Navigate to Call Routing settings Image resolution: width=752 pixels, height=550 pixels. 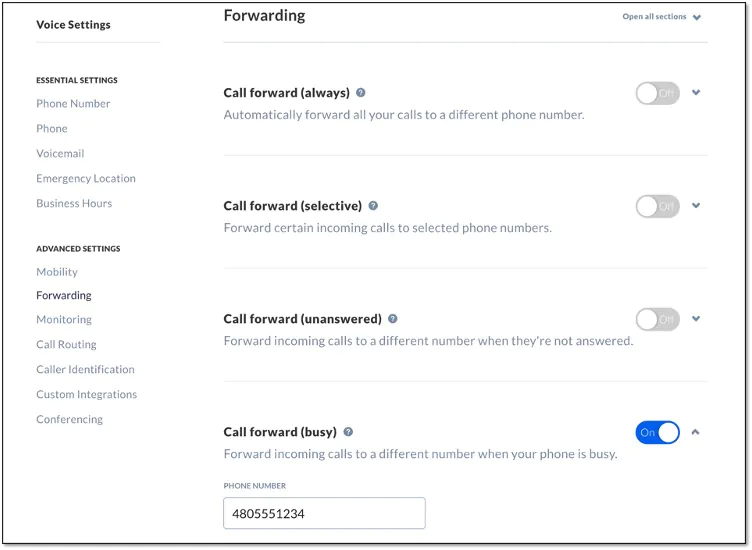pyautogui.click(x=66, y=345)
